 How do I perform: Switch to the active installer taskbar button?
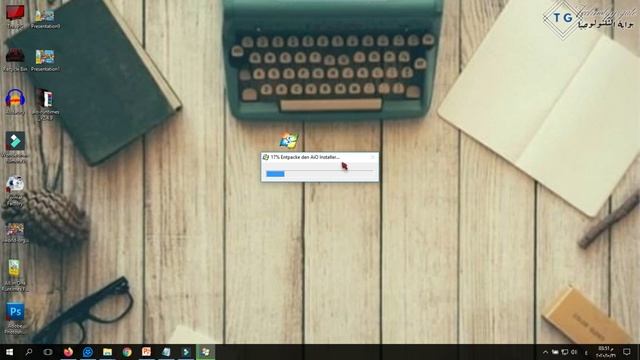(x=205, y=352)
